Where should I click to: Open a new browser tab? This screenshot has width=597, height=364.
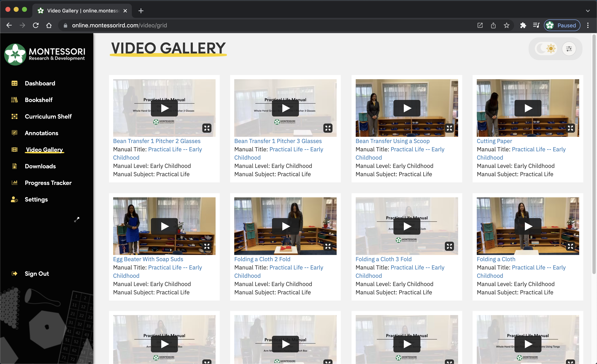click(x=141, y=11)
